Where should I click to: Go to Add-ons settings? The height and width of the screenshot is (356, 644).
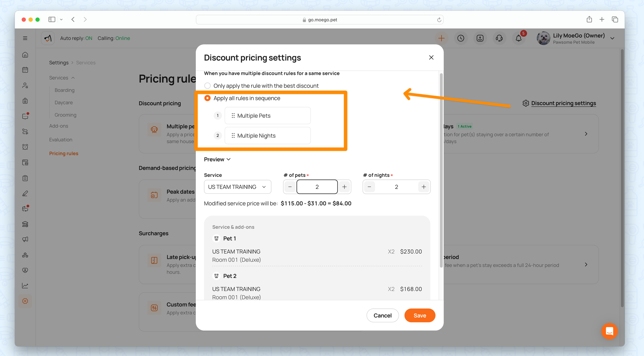59,126
